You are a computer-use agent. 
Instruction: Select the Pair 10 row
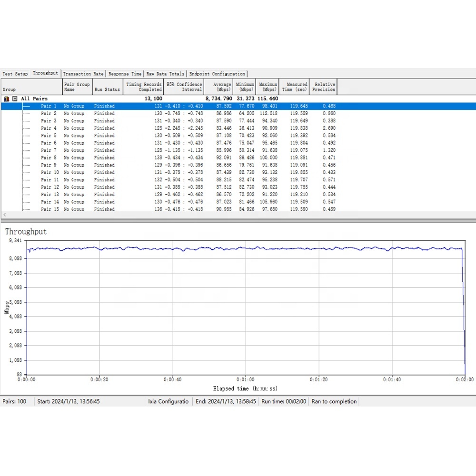[238, 172]
